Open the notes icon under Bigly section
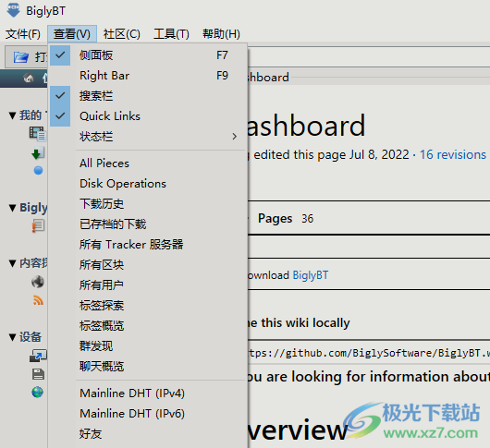The width and height of the screenshot is (490, 448). 38,225
